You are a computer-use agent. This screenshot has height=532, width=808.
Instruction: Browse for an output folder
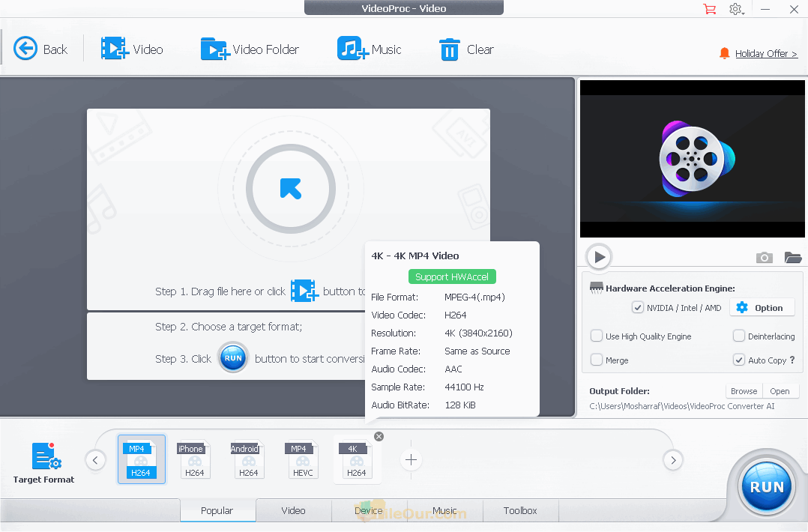[744, 391]
